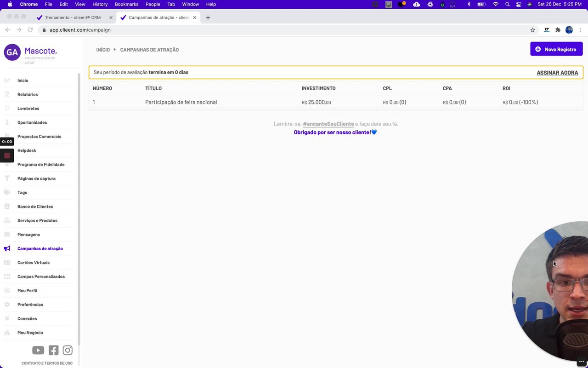Open Relatórios in the sidebar
Image resolution: width=588 pixels, height=368 pixels.
[28, 94]
